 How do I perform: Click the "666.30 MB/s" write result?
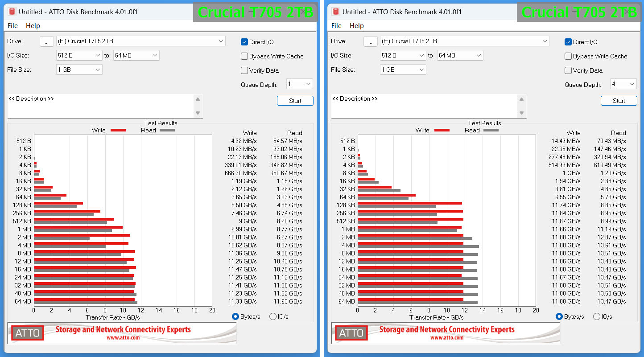click(x=241, y=173)
